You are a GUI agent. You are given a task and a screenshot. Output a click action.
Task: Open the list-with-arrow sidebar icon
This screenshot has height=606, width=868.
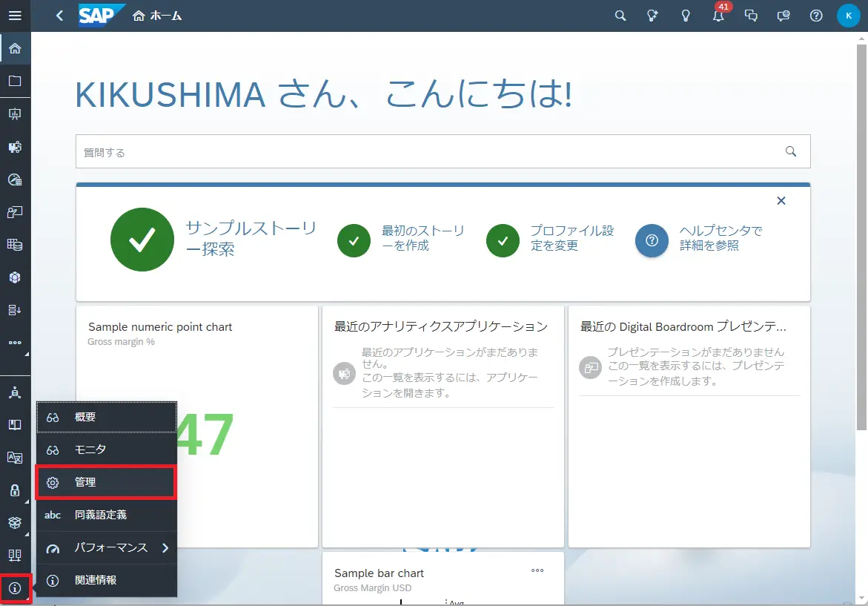[15, 309]
